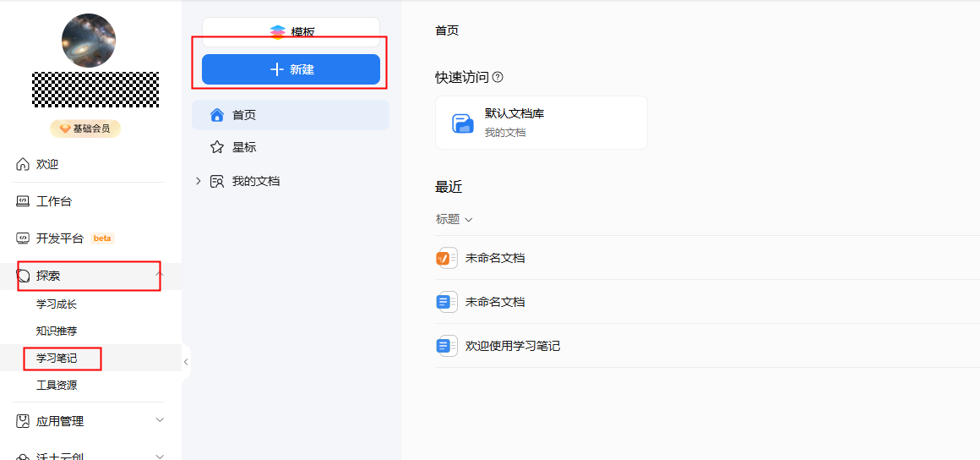Open 开发平台 in the sidebar
The image size is (980, 460).
coord(60,238)
